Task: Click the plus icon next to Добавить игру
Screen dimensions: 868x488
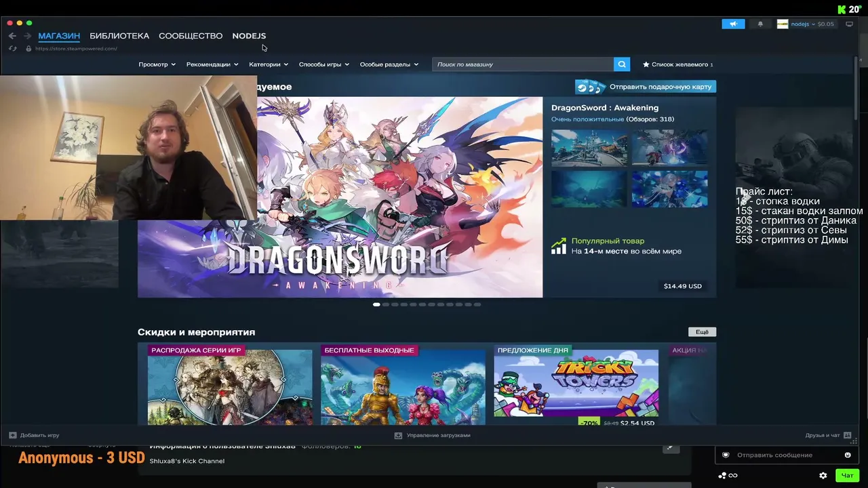Action: pos(13,435)
